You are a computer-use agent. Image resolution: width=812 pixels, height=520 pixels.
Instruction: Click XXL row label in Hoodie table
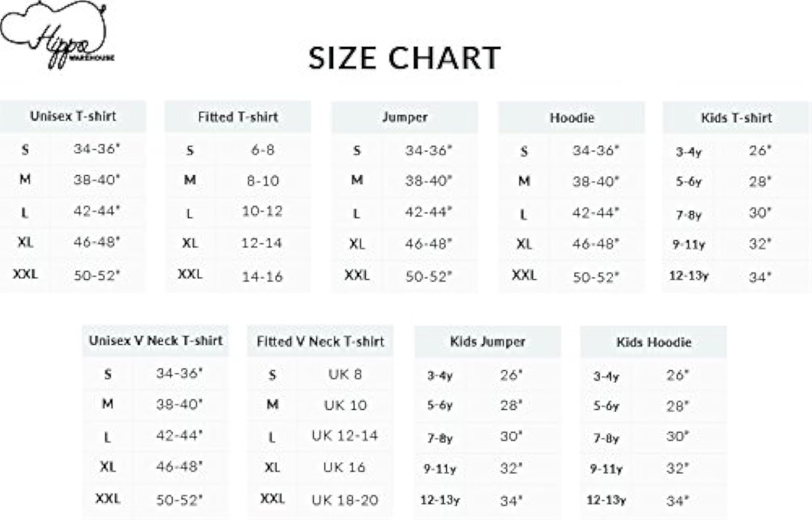pos(524,275)
